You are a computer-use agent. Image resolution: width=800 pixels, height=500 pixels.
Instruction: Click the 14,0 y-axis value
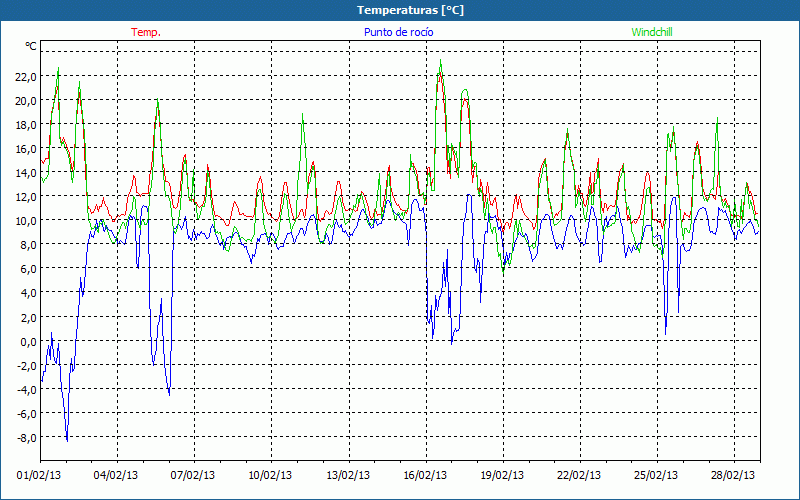pyautogui.click(x=26, y=172)
